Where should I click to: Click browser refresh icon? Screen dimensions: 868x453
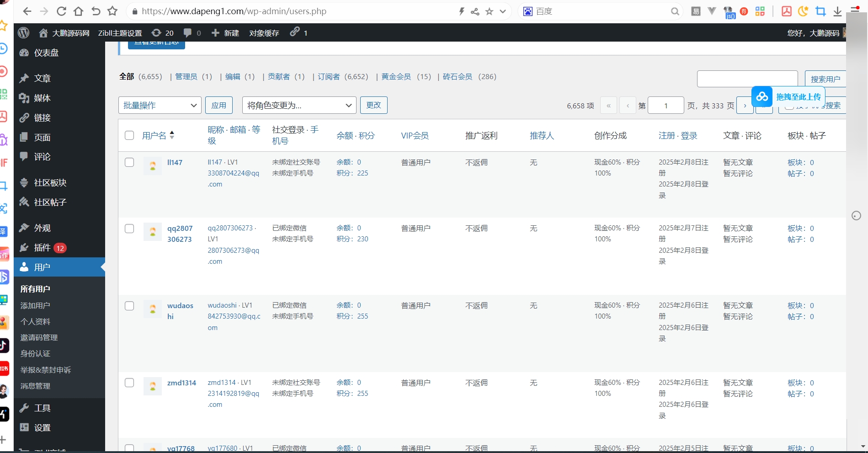[x=61, y=11]
